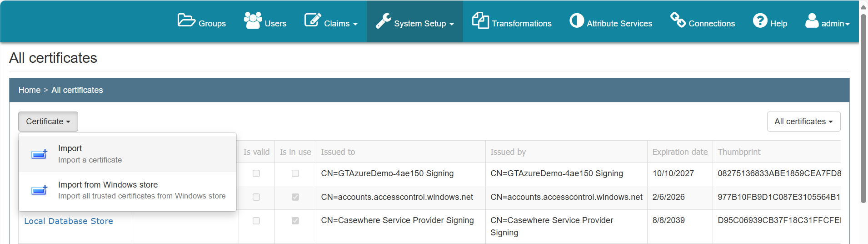Toggle Is in use checkbox for Casewhere Service Provider
Screen dimensions: 868x244
click(x=295, y=221)
